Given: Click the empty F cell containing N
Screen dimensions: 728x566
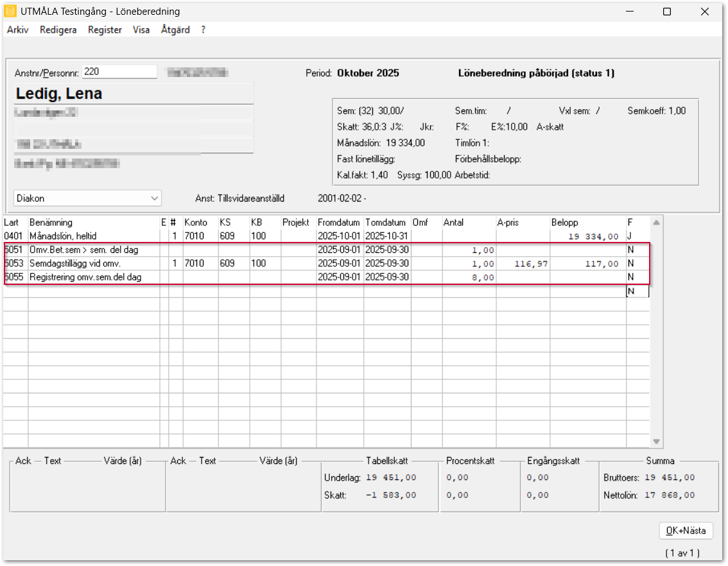Looking at the screenshot, I should click(637, 291).
